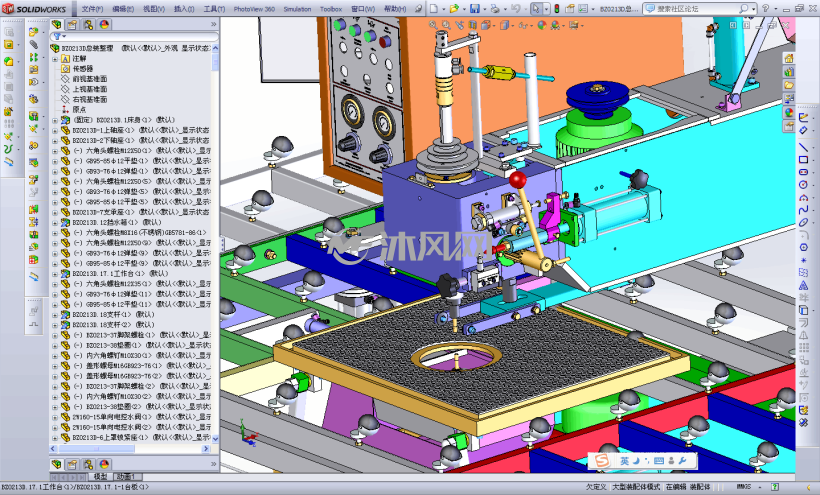
Task: Open the Options checklist icon in top toolbar
Action: click(x=583, y=9)
